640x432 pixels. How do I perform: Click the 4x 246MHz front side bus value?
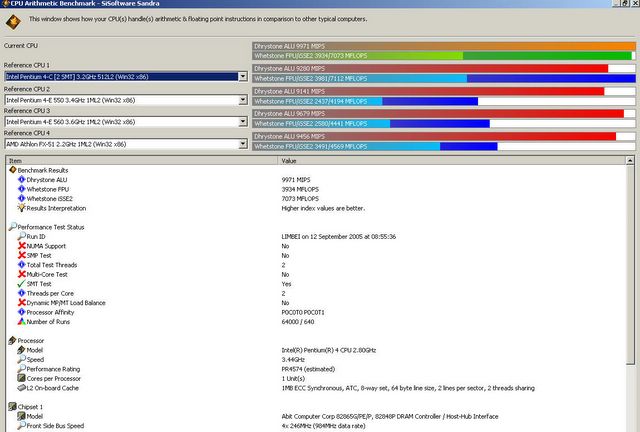click(x=323, y=426)
